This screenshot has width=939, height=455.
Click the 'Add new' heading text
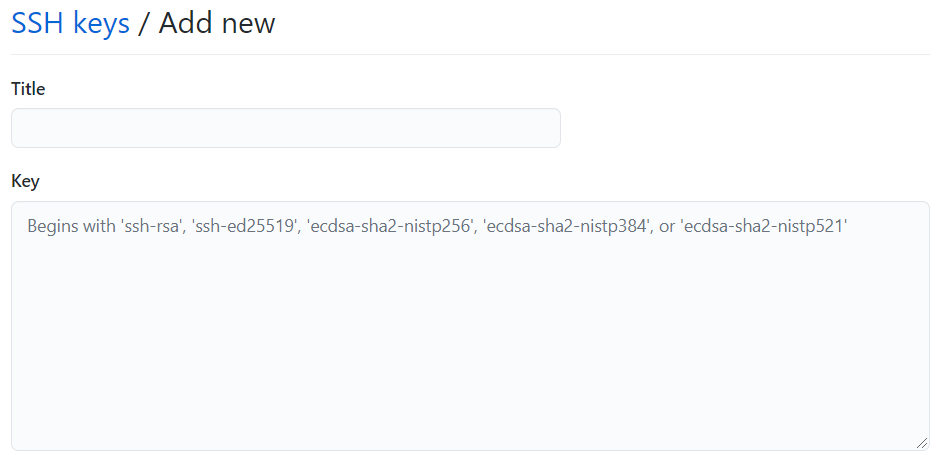point(217,24)
